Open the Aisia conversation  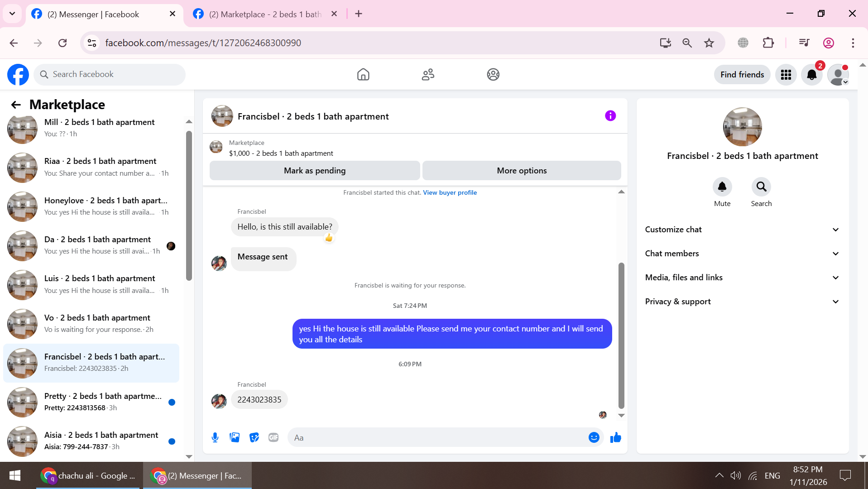(x=91, y=441)
